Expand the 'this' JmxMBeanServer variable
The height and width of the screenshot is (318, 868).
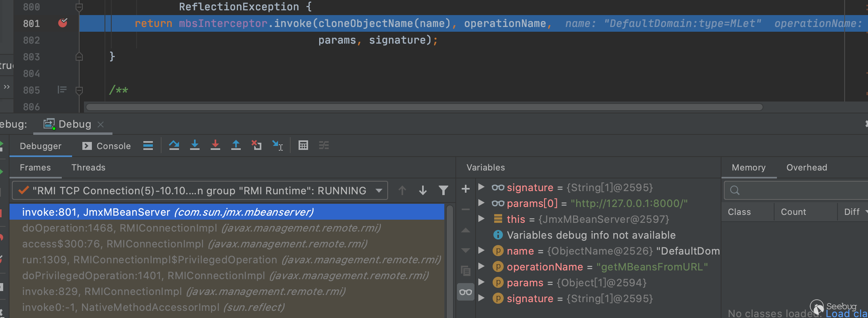point(482,219)
